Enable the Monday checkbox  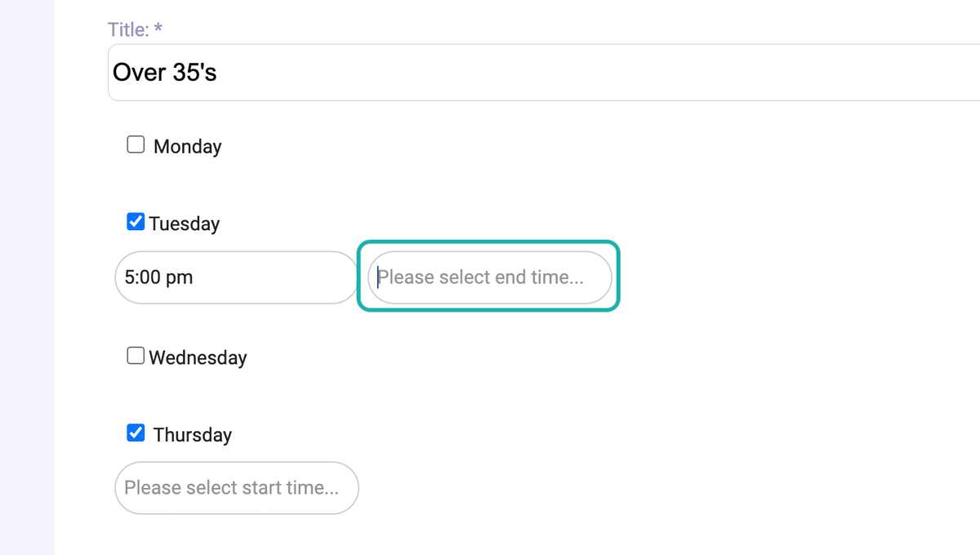tap(135, 144)
